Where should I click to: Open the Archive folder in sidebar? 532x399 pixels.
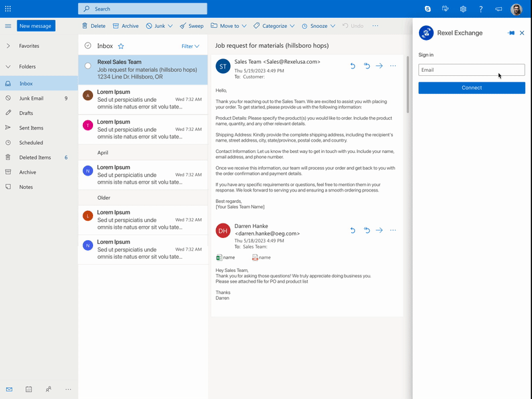[39, 172]
